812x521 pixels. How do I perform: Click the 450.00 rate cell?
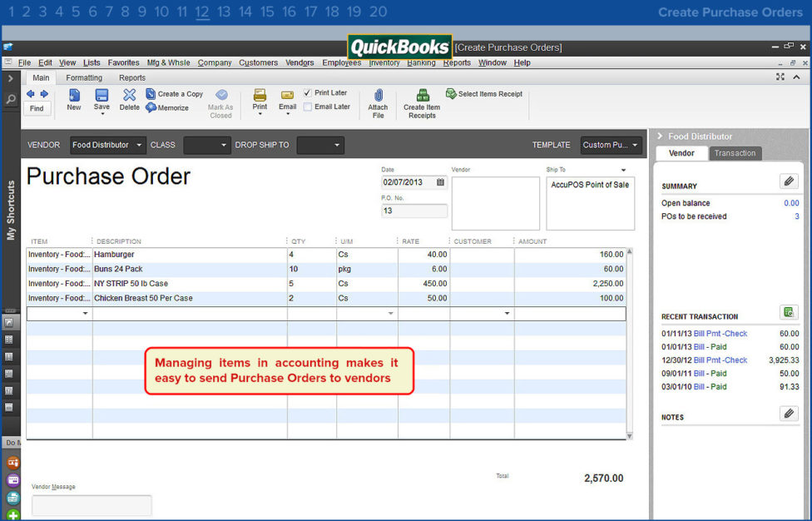point(423,283)
